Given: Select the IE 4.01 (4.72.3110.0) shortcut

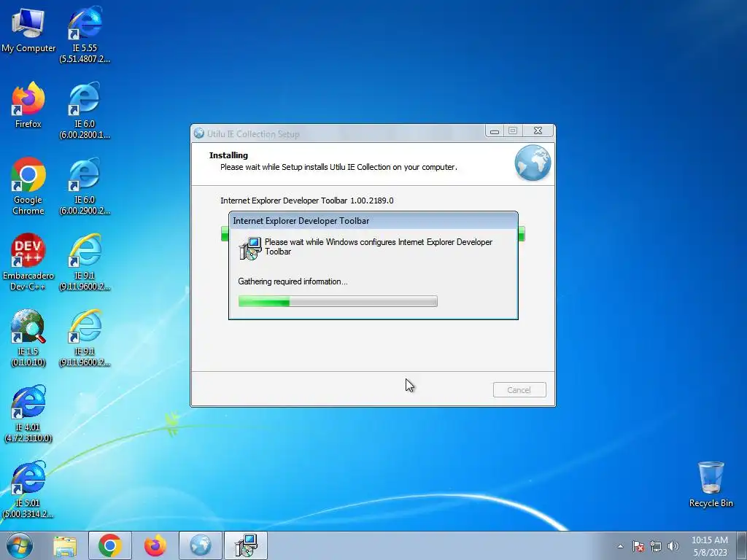Looking at the screenshot, I should (28, 414).
